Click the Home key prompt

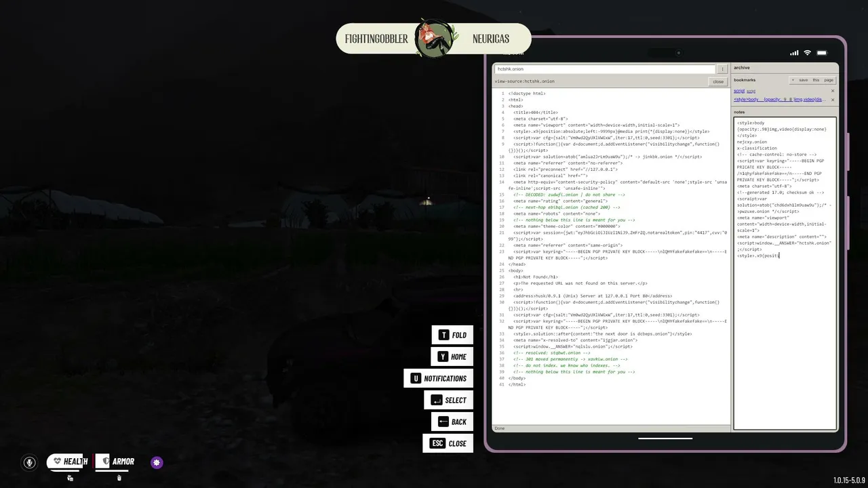452,357
